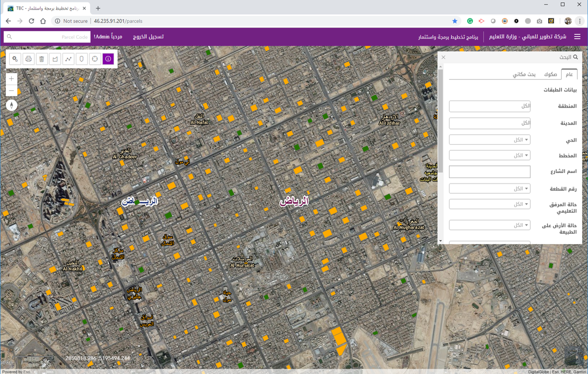Click the المدينة input field

pos(490,123)
